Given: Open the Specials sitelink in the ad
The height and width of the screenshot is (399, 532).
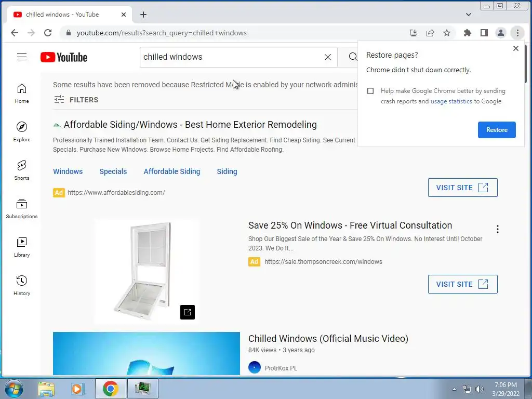Looking at the screenshot, I should 113,171.
